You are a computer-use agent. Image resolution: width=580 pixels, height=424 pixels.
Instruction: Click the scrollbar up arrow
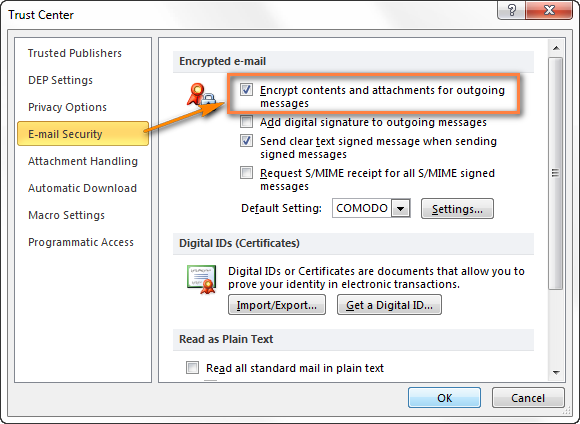(556, 48)
